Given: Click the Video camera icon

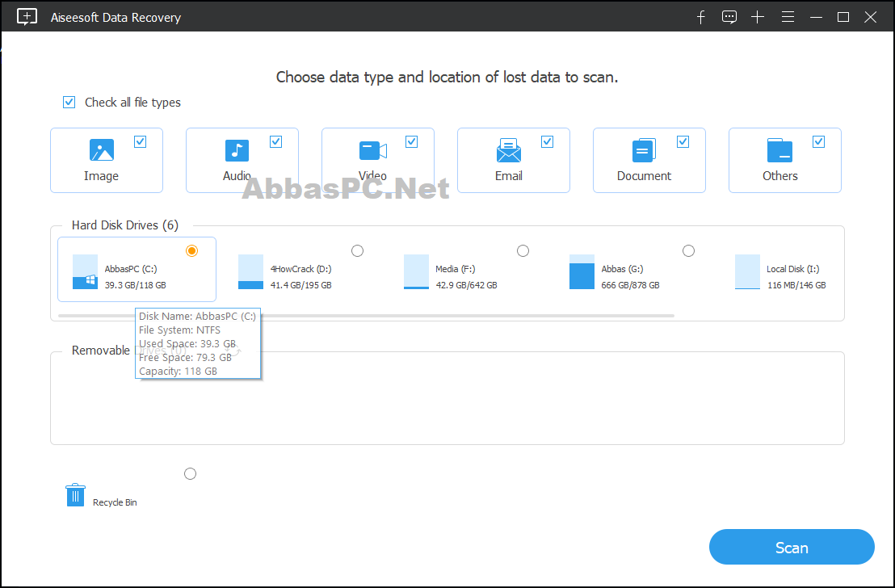Looking at the screenshot, I should click(x=373, y=151).
